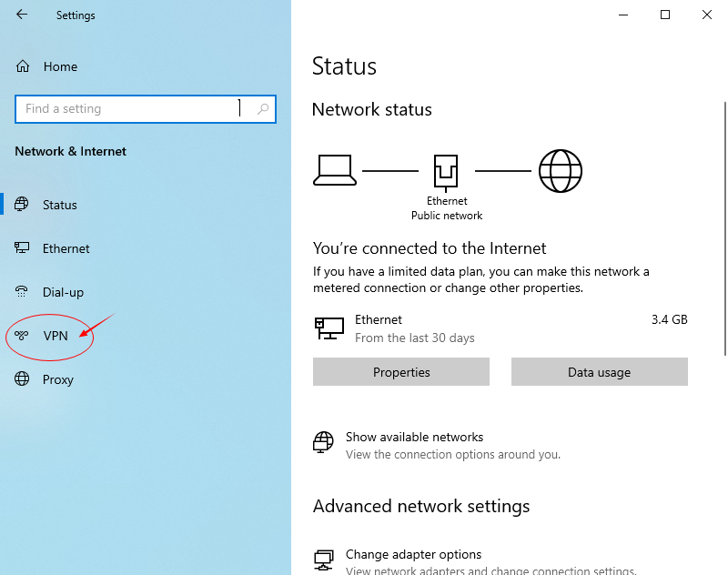This screenshot has height=575, width=728.
Task: Click the VPN icon in sidebar
Action: click(21, 335)
